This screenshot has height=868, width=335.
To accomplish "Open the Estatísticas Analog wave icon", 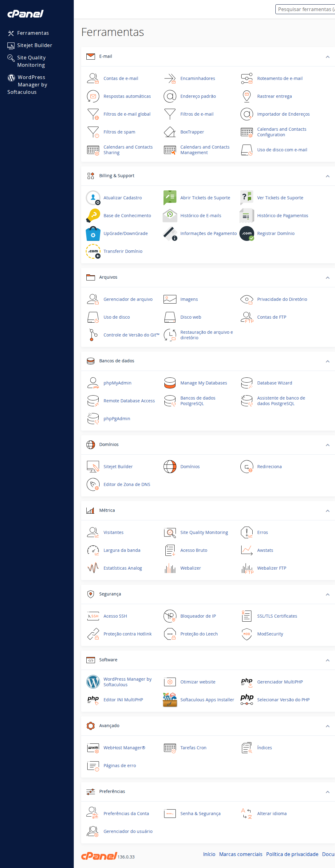I will click(93, 568).
